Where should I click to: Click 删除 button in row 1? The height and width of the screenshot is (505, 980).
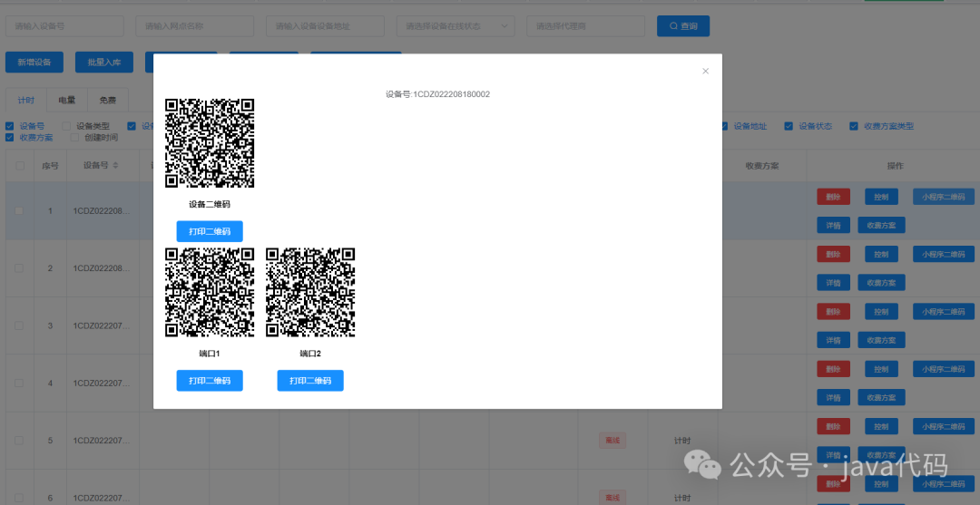click(x=833, y=197)
